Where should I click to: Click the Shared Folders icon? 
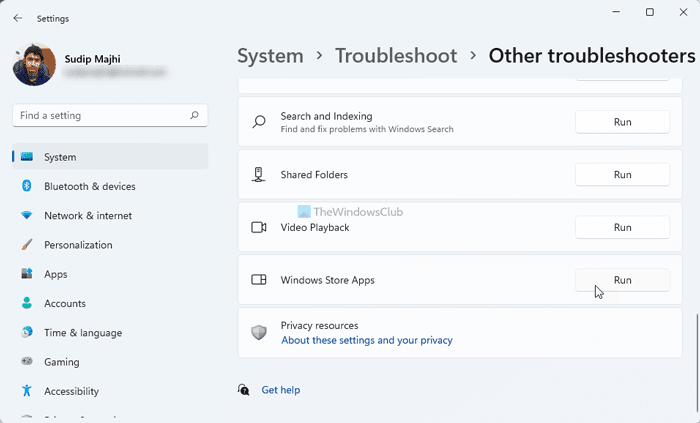pos(258,174)
